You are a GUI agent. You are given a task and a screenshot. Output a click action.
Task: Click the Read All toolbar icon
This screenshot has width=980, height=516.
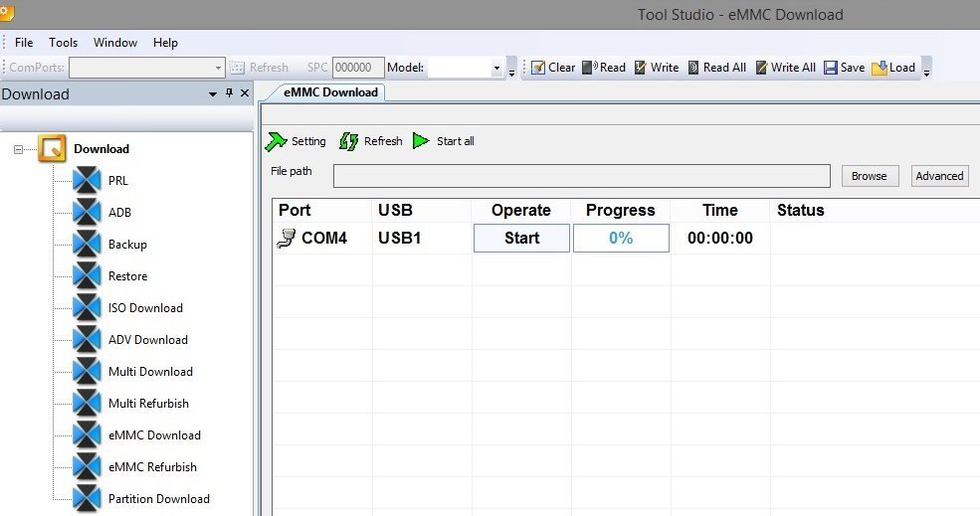693,68
